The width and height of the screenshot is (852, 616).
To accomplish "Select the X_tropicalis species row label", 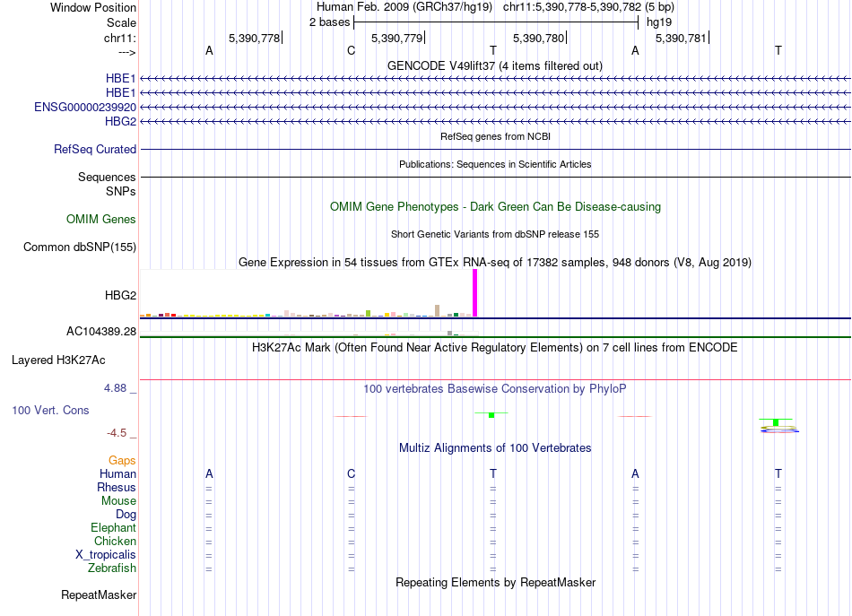I will tap(106, 555).
